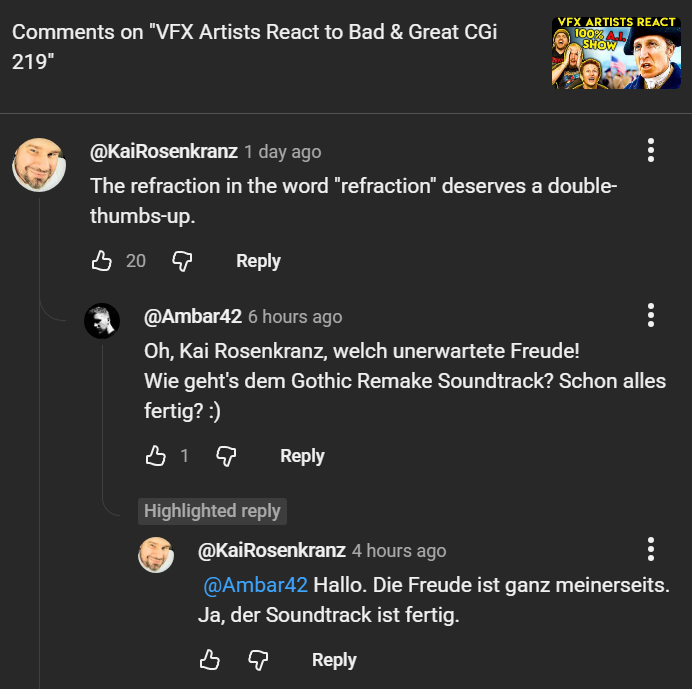This screenshot has width=692, height=689.
Task: Dislike the highlighted reply
Action: click(x=258, y=660)
